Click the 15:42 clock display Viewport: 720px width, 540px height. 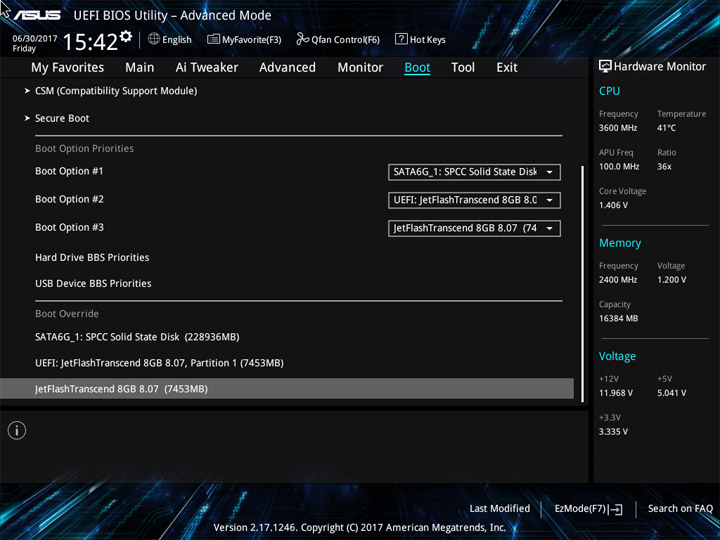[x=90, y=42]
